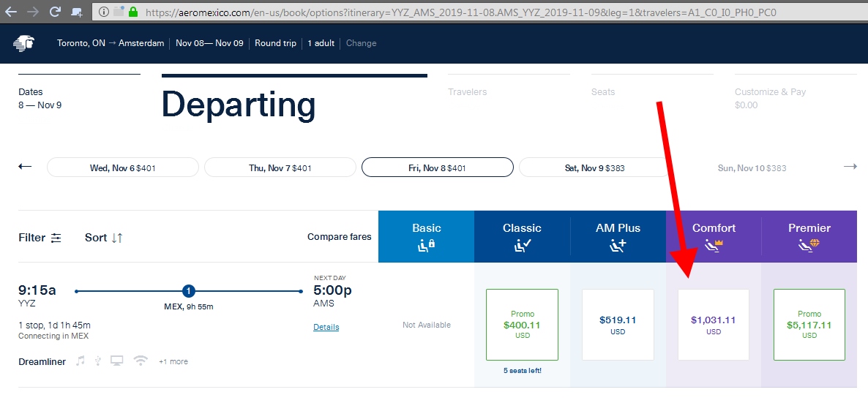Open the Dates booking step
868x403 pixels.
click(79, 93)
